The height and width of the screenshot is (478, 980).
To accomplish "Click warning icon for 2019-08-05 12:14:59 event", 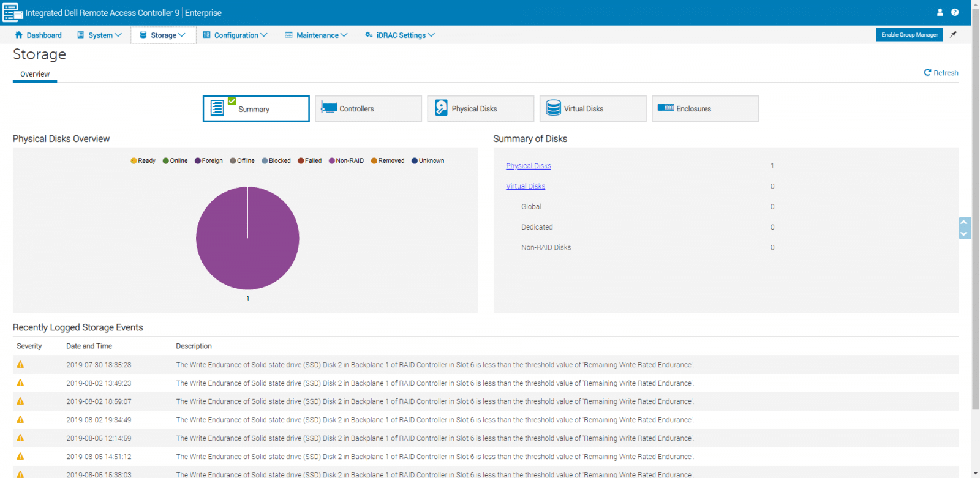I will click(20, 438).
